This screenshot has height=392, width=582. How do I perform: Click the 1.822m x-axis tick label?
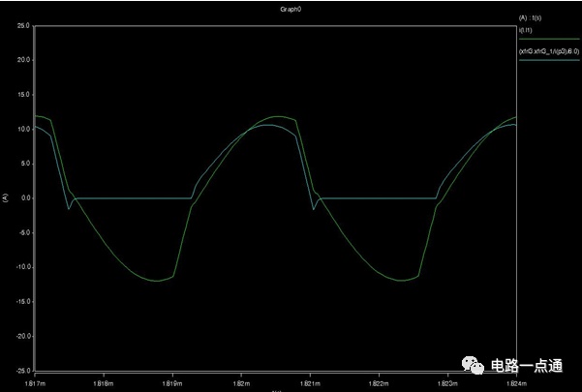pyautogui.click(x=379, y=384)
